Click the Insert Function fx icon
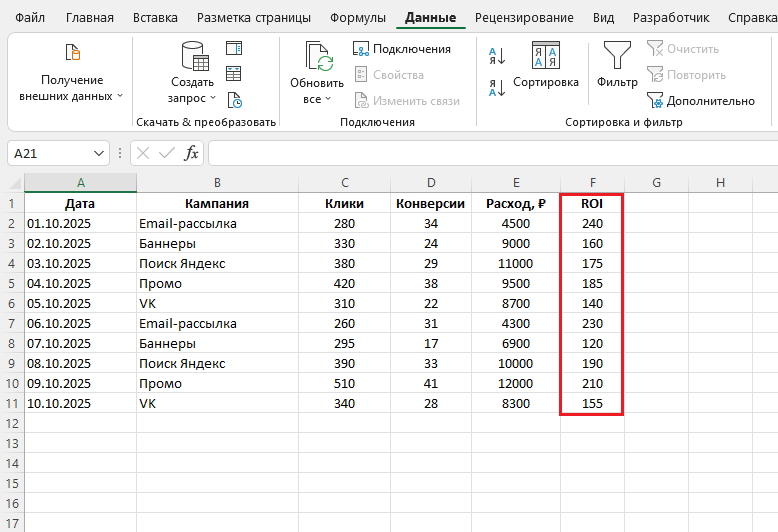This screenshot has width=778, height=532. point(191,153)
